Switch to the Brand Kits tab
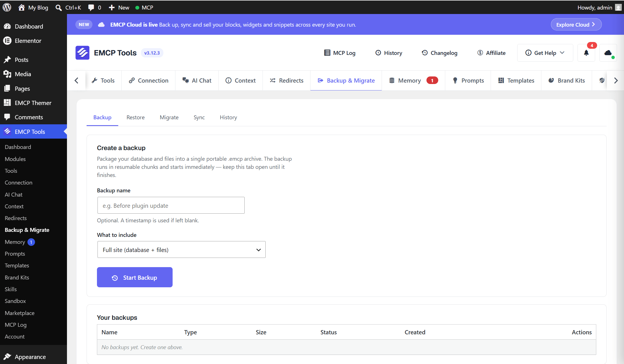The height and width of the screenshot is (364, 624). pos(567,80)
